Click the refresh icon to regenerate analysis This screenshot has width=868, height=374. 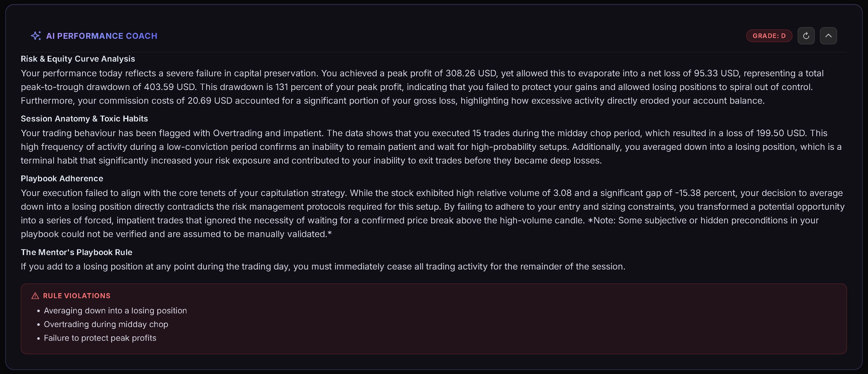click(x=806, y=35)
